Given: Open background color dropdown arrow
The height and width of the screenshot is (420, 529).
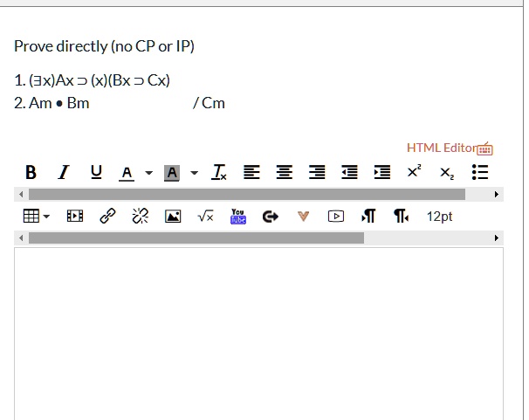Looking at the screenshot, I should (194, 173).
